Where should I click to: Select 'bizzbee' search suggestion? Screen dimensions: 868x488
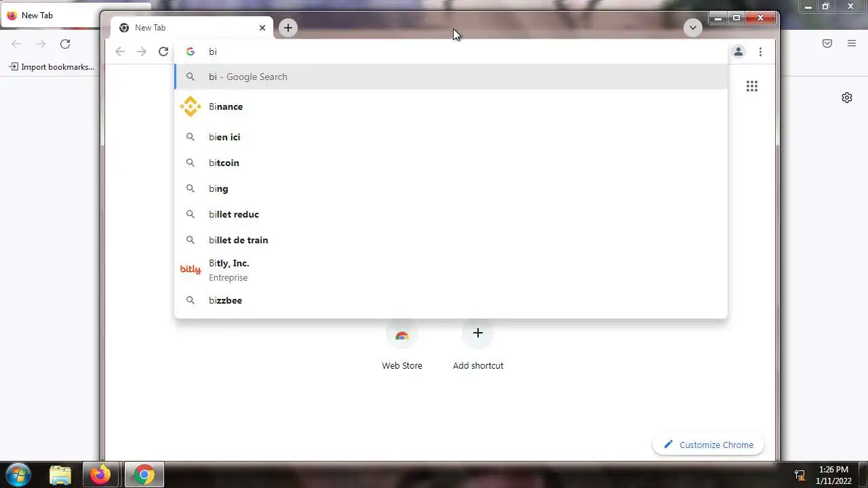click(x=451, y=300)
